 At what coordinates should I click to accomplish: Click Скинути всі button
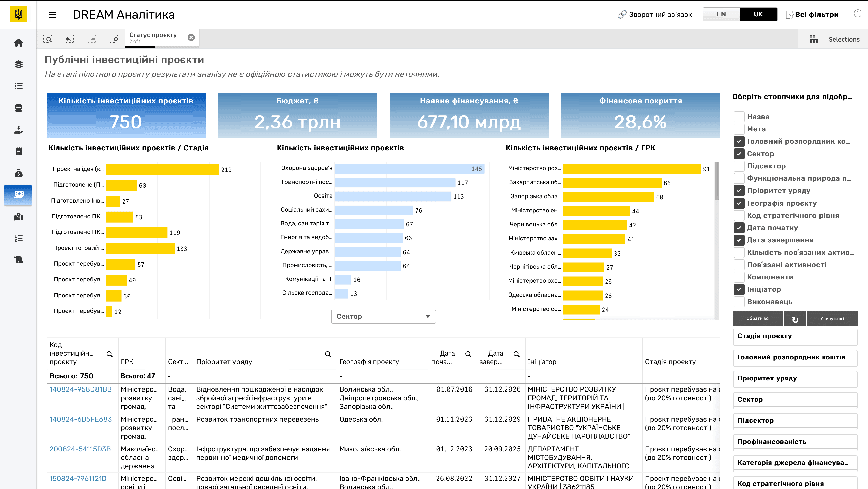pos(832,318)
